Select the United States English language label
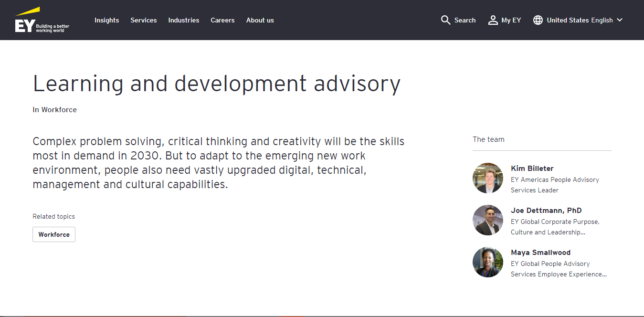 click(580, 20)
